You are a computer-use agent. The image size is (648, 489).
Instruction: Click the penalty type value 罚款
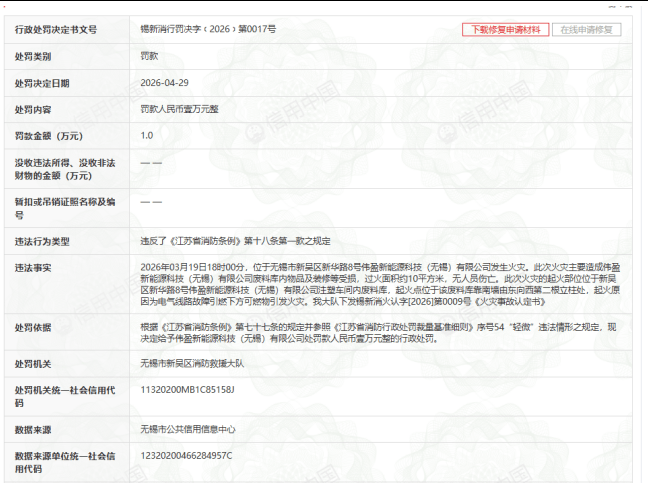(x=149, y=56)
